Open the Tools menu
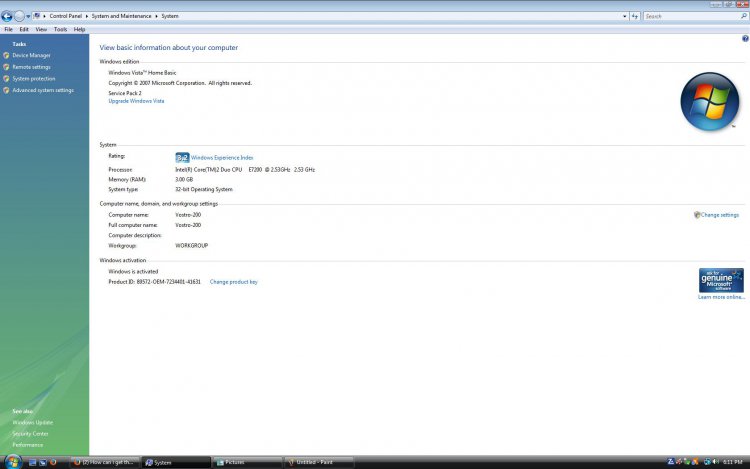 click(60, 29)
